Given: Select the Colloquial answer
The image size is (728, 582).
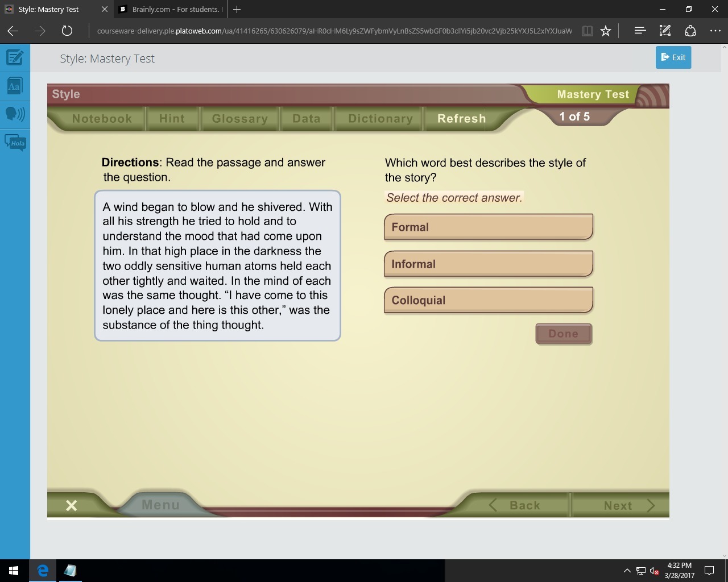Looking at the screenshot, I should tap(489, 300).
